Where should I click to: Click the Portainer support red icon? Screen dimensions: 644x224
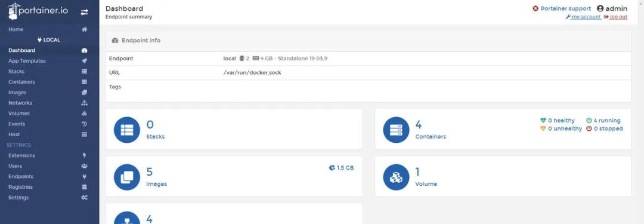point(535,8)
